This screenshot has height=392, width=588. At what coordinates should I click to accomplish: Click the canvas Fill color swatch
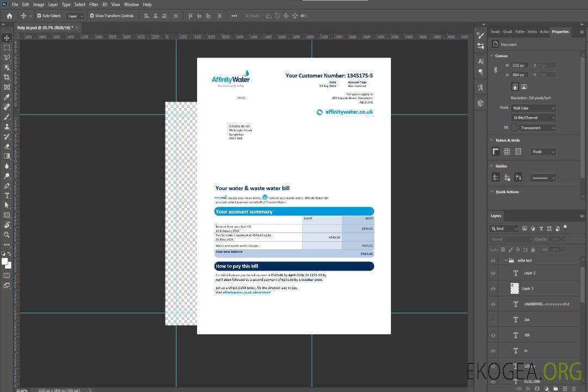pos(514,128)
